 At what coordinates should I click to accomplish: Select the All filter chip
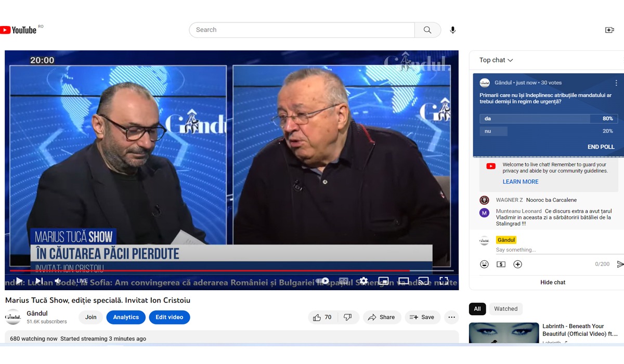(477, 309)
